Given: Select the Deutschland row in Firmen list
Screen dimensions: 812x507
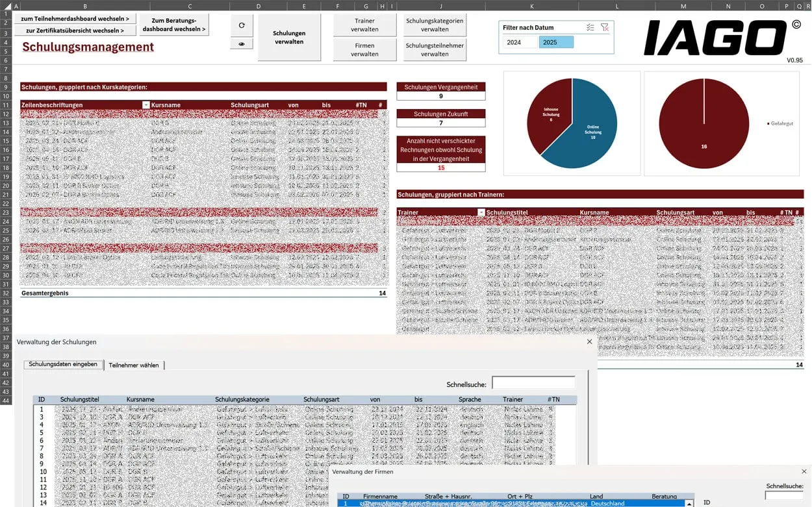Looking at the screenshot, I should 512,504.
